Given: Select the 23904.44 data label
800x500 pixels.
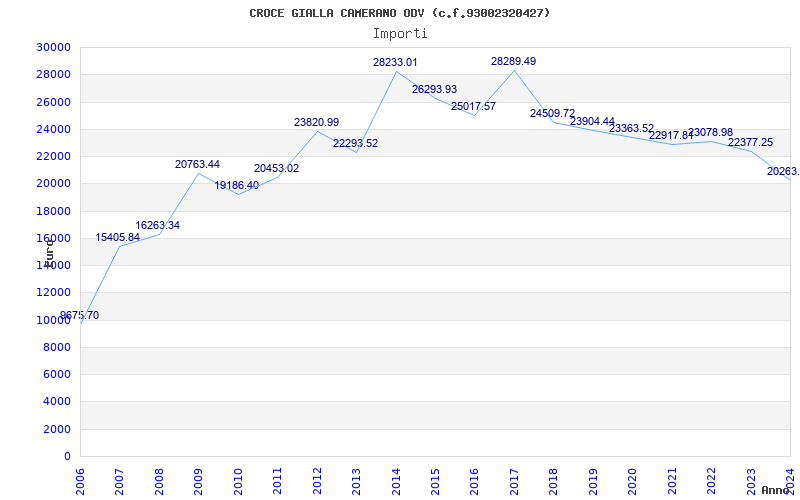Looking at the screenshot, I should click(592, 121).
